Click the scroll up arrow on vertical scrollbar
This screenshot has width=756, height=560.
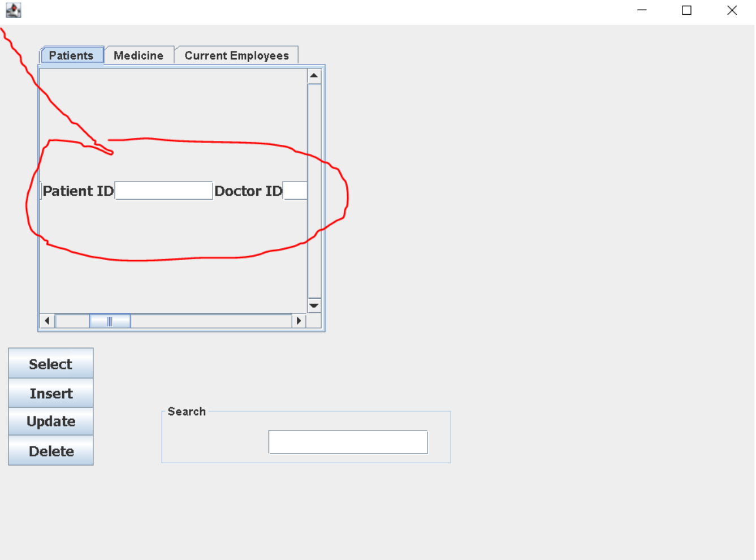[314, 75]
